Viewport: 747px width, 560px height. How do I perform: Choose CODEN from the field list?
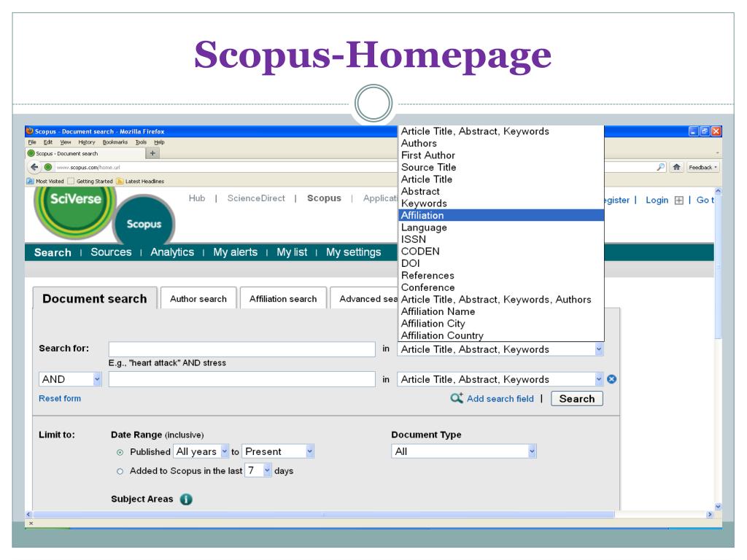501,252
